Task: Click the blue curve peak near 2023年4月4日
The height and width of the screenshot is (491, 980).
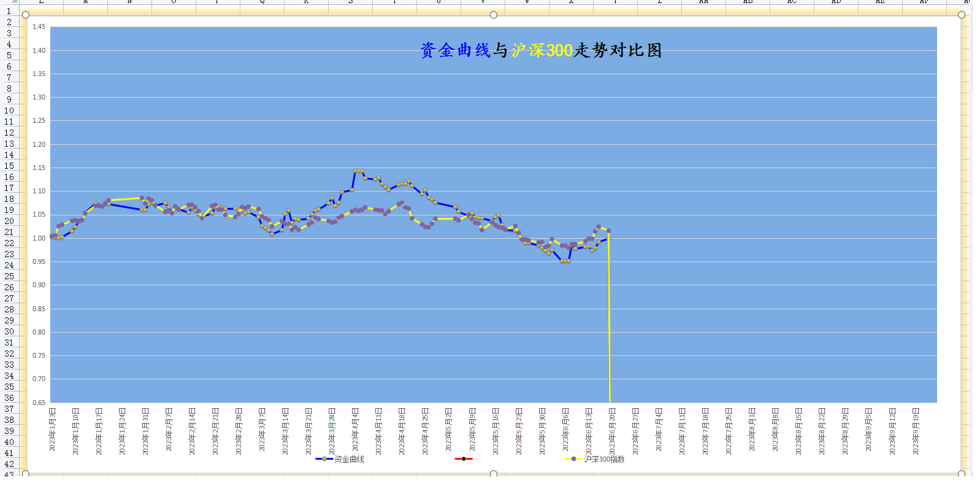Action: pyautogui.click(x=358, y=171)
